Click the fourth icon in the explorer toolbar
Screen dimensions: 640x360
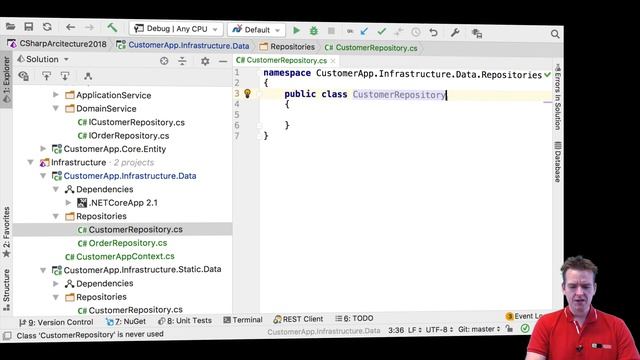tap(88, 76)
